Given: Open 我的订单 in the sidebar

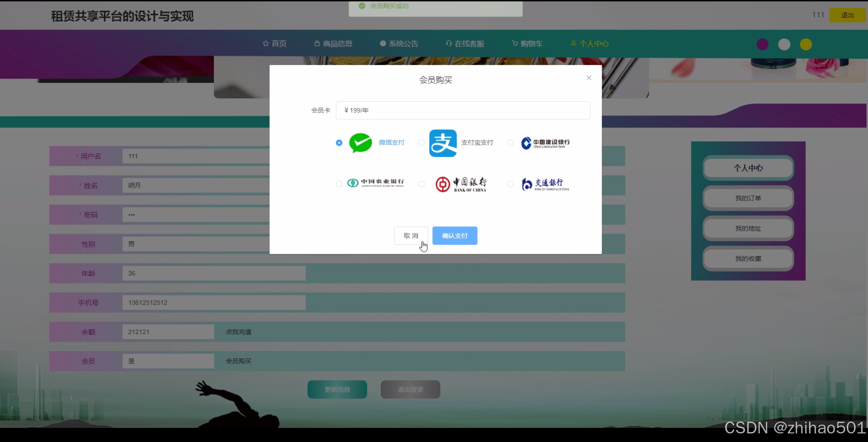Looking at the screenshot, I should [748, 198].
